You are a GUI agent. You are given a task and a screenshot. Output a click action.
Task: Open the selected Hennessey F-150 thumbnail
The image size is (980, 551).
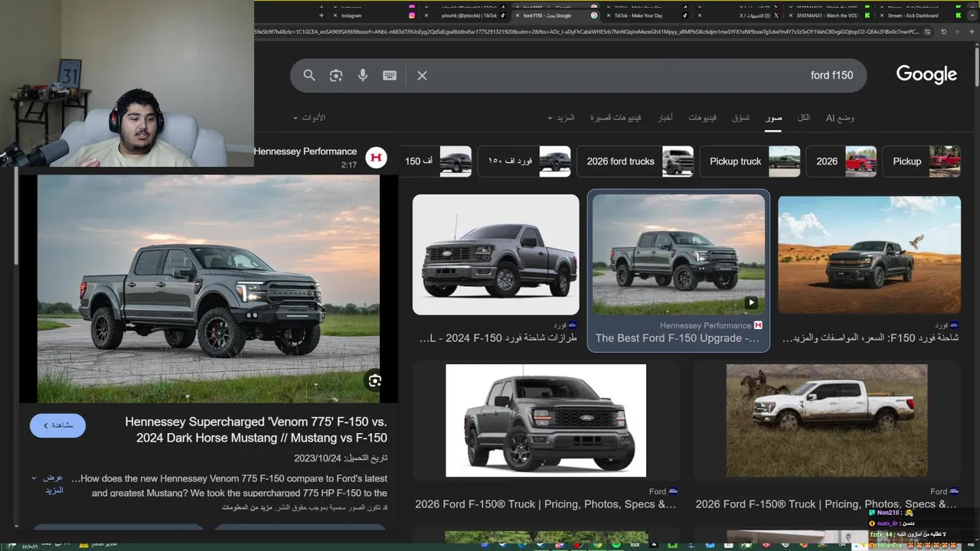(x=678, y=255)
